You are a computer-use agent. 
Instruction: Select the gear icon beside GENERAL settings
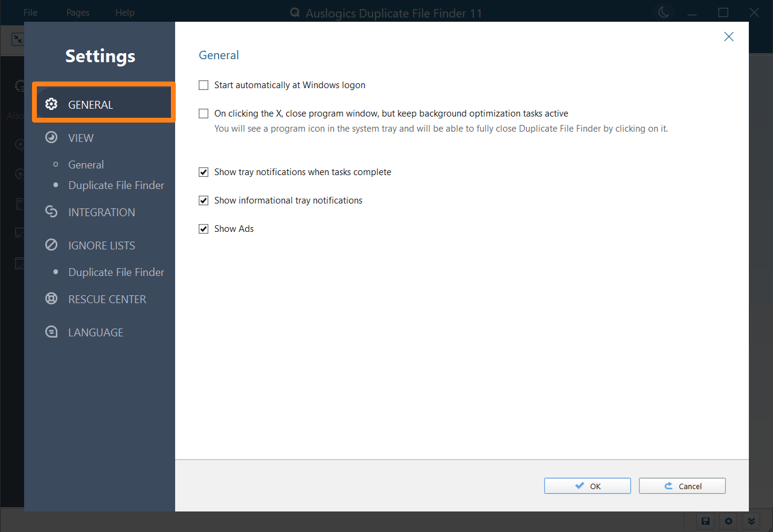click(51, 104)
